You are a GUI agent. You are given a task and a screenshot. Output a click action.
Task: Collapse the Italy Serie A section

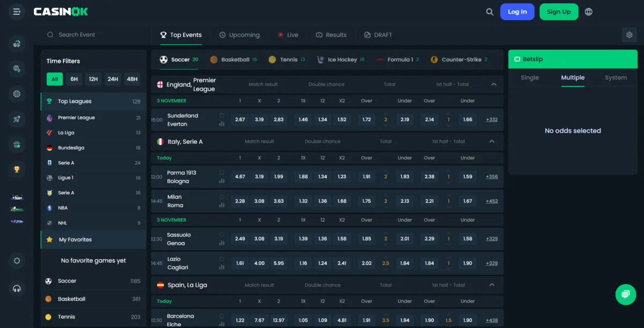491,142
